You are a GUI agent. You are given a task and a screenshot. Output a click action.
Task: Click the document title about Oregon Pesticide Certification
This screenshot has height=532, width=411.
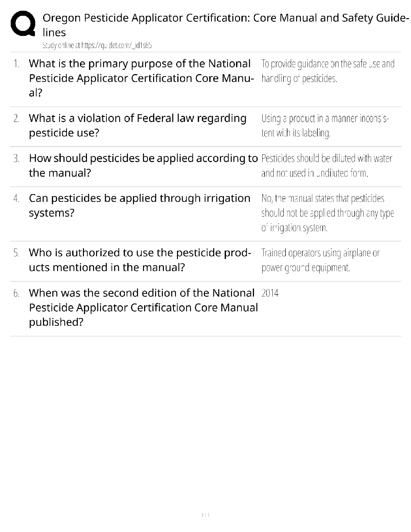(225, 25)
